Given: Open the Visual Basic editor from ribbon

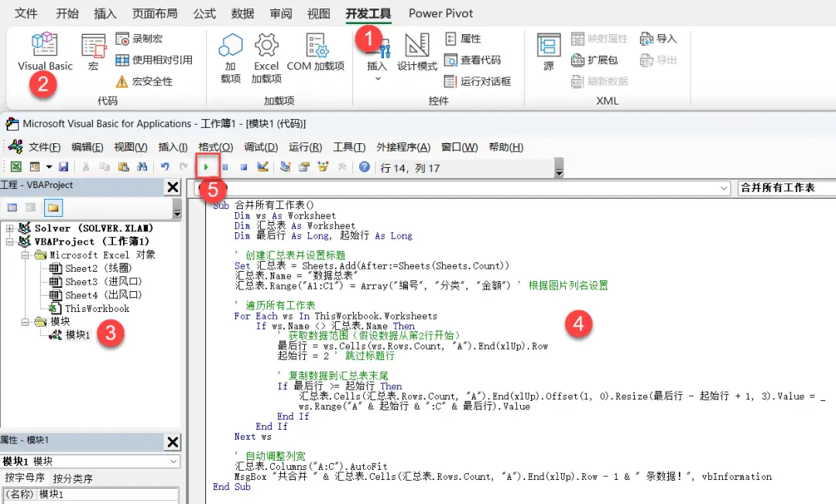Looking at the screenshot, I should 45,52.
